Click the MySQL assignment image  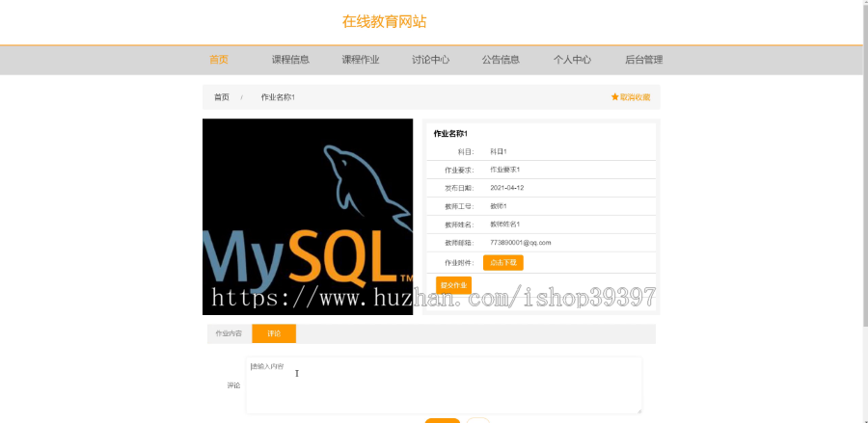308,217
